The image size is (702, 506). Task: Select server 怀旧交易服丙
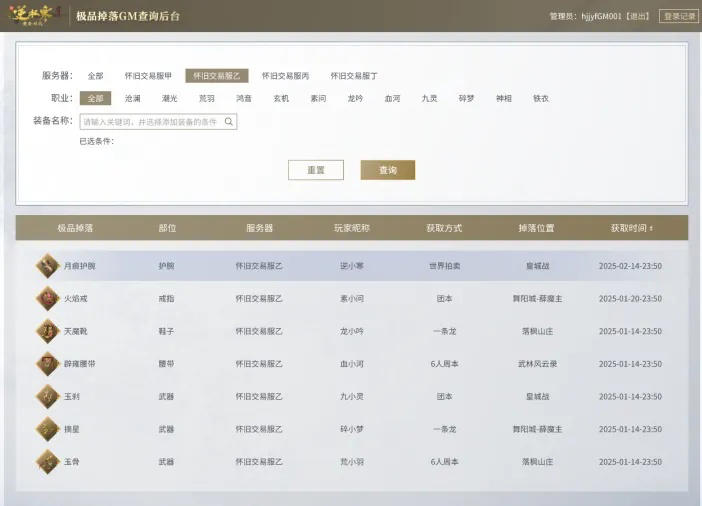tap(285, 76)
